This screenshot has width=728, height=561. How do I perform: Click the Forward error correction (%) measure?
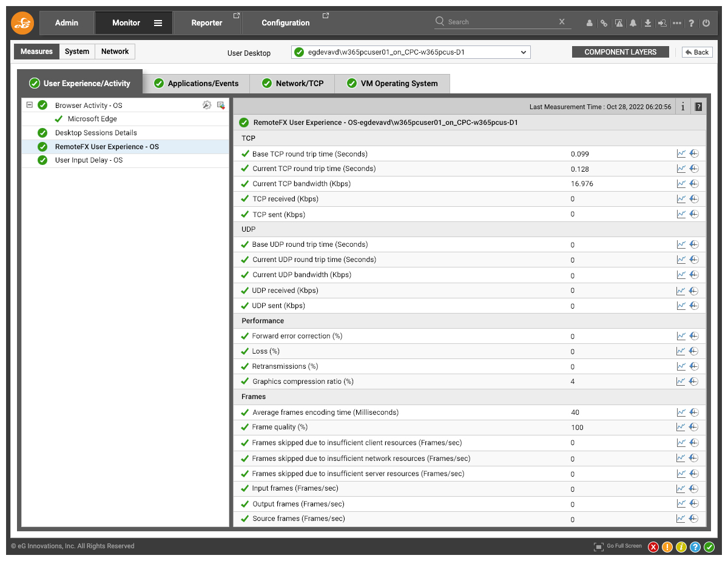coord(297,336)
